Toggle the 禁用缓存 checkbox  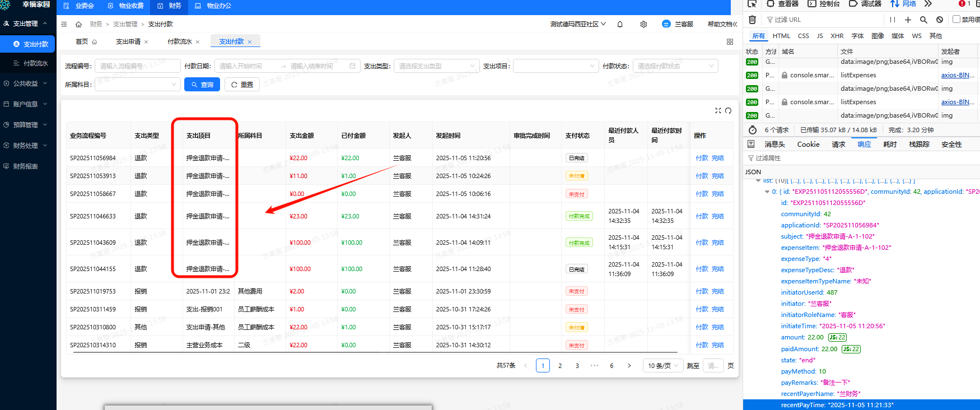[956, 19]
